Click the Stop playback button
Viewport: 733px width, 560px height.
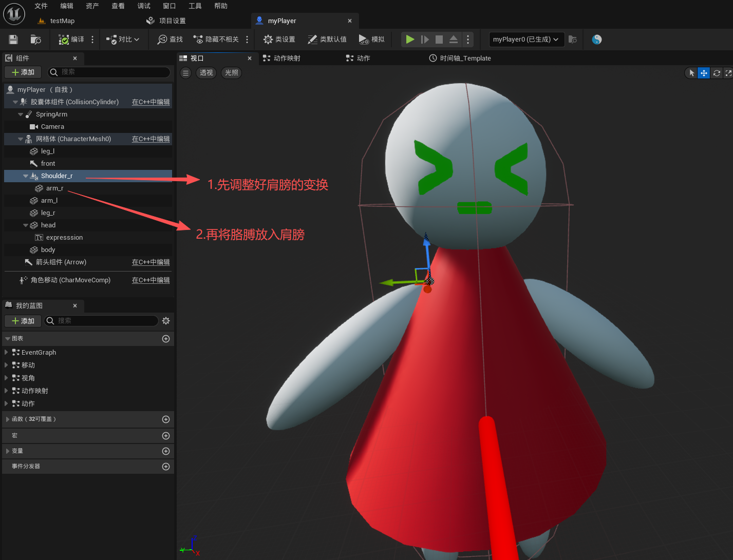click(439, 40)
